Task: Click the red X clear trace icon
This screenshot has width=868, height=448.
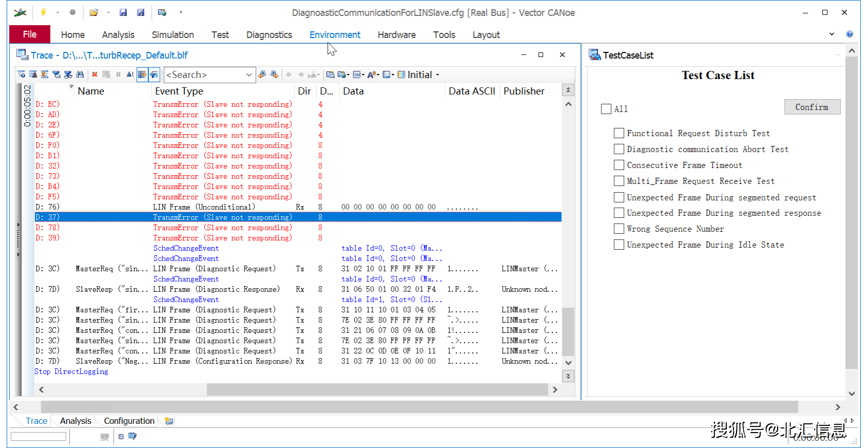Action: point(95,74)
